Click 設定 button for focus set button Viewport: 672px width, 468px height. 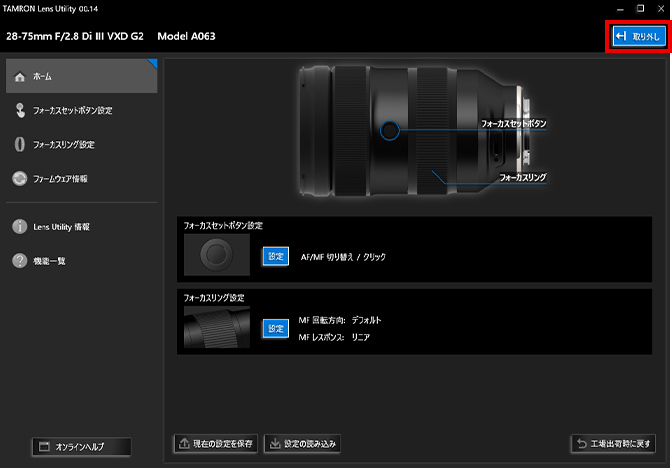pyautogui.click(x=276, y=256)
